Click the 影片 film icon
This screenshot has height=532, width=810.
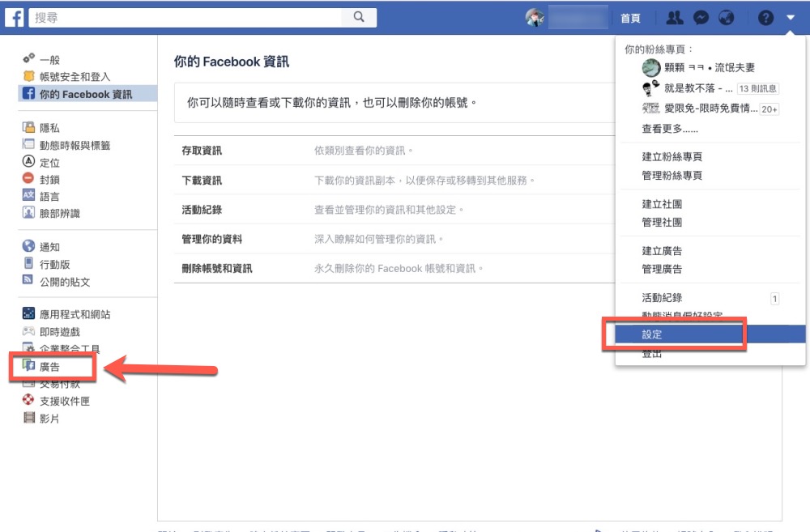[x=29, y=417]
